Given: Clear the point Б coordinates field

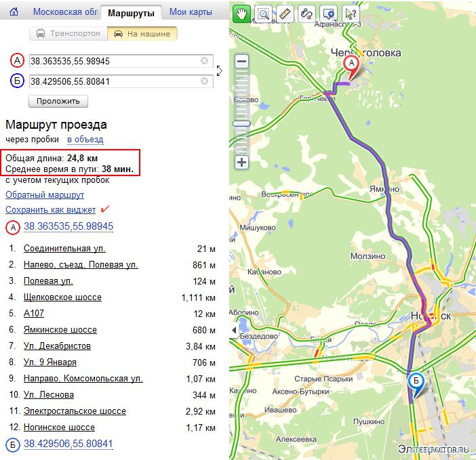Looking at the screenshot, I should coord(204,81).
